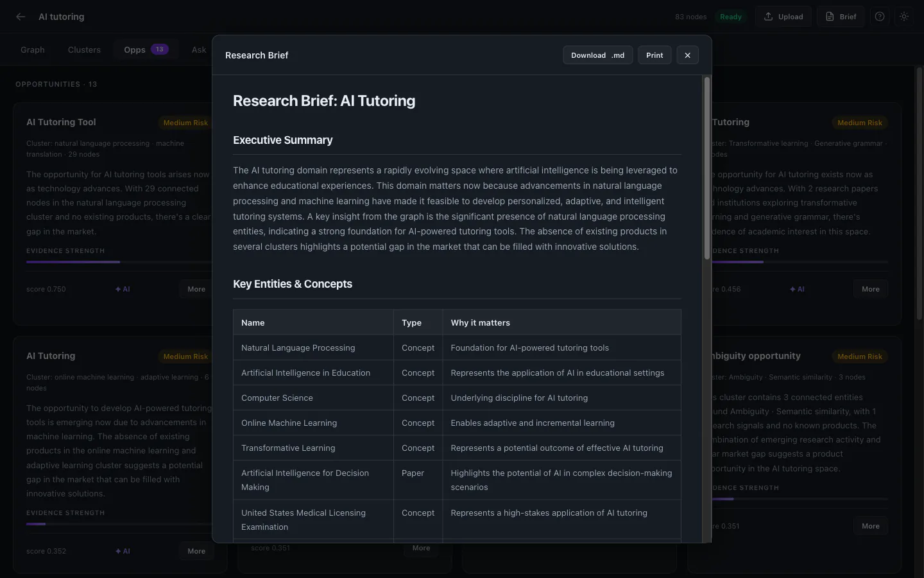Viewport: 924px width, 578px height.
Task: Print the research brief
Action: [x=654, y=55]
